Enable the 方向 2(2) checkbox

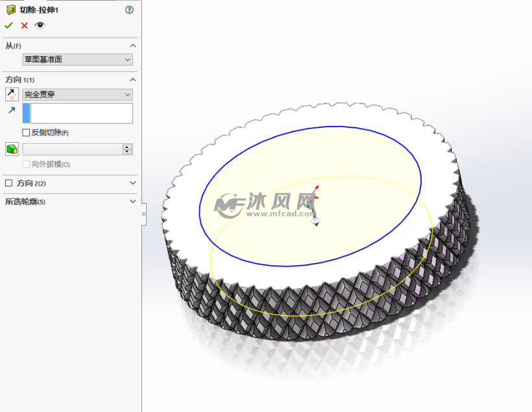click(x=9, y=183)
